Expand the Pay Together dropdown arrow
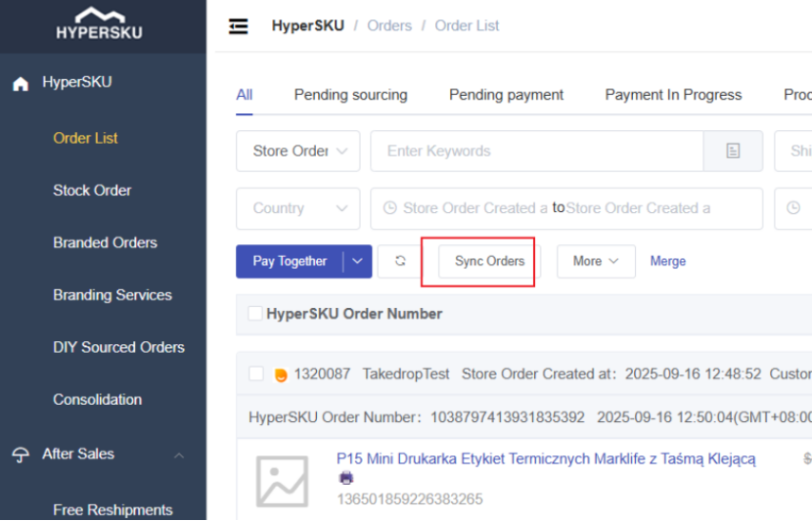Image resolution: width=812 pixels, height=521 pixels. [x=358, y=261]
